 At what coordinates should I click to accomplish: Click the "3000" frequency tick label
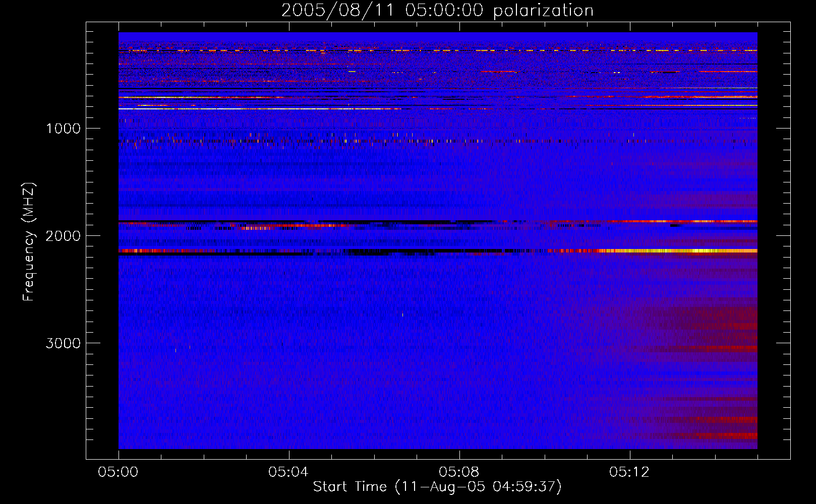pos(63,343)
